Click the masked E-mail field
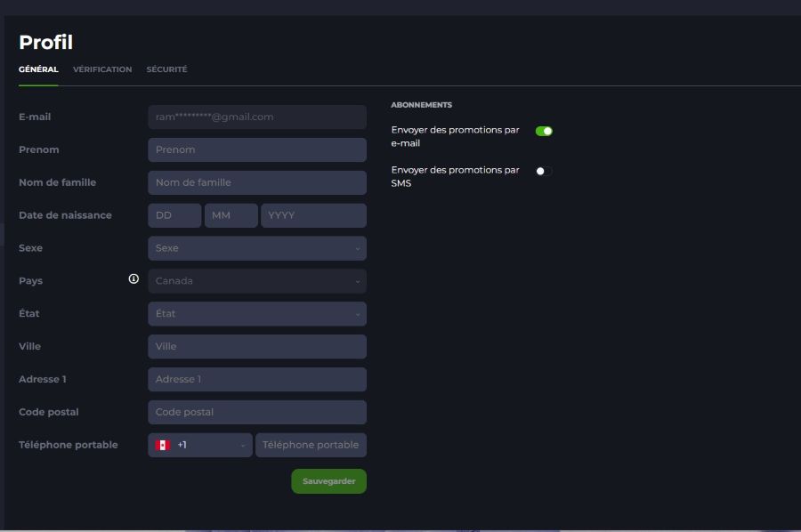 click(257, 117)
